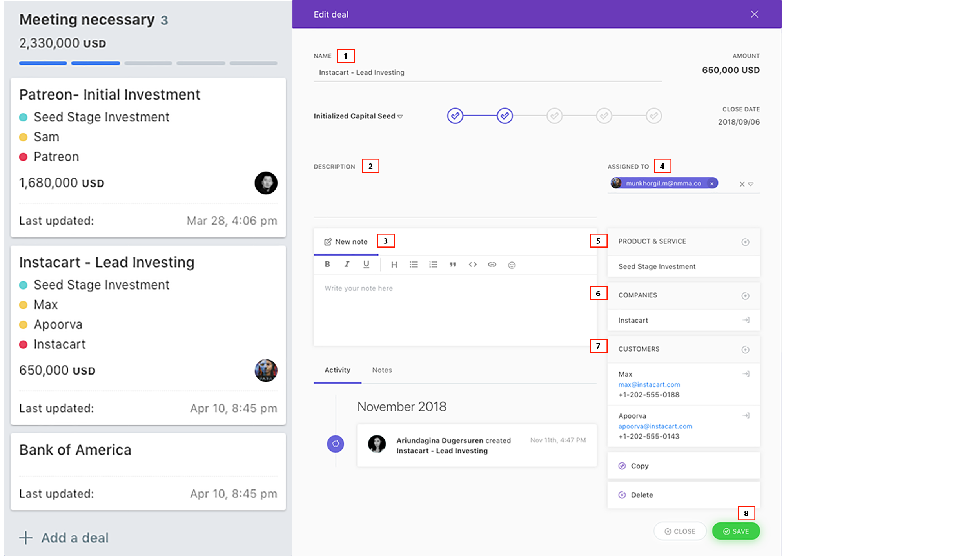Apply heading style in note editor
980x560 pixels.
pos(394,265)
